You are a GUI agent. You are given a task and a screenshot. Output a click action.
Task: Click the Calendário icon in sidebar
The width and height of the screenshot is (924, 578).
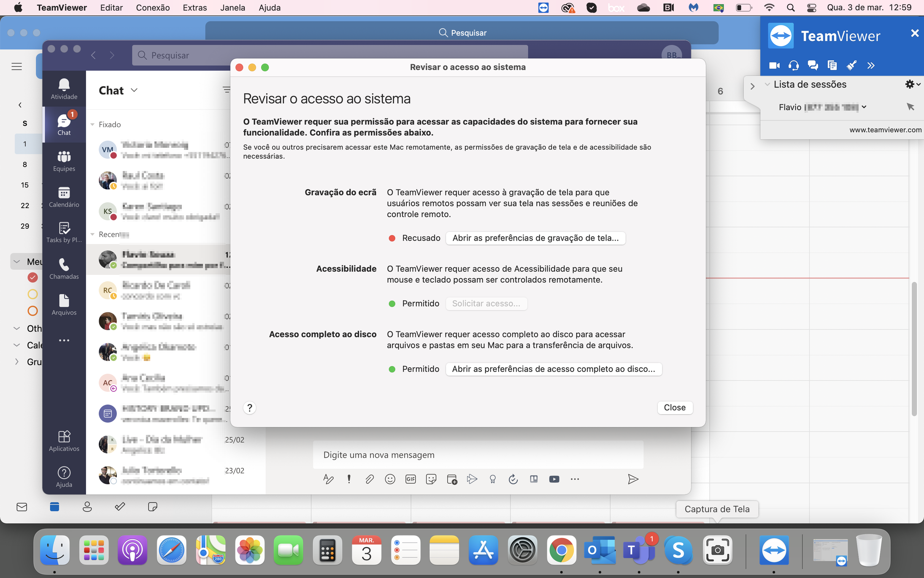click(62, 193)
